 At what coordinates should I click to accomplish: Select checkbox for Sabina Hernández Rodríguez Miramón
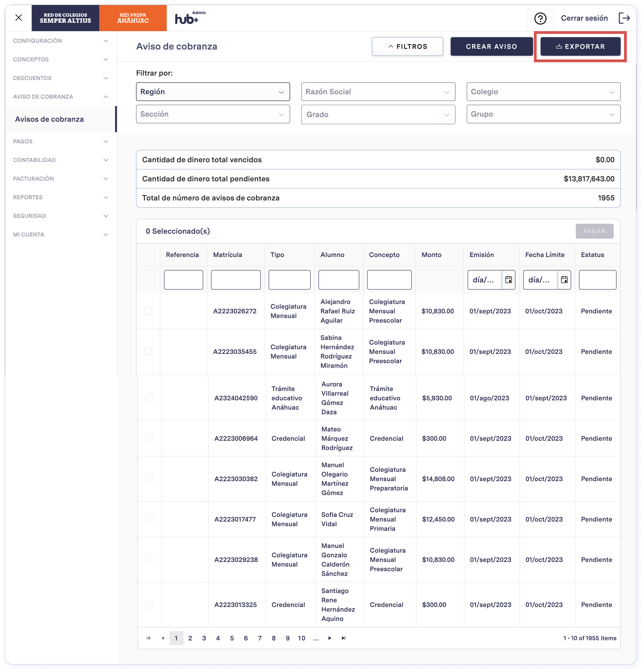(x=148, y=351)
